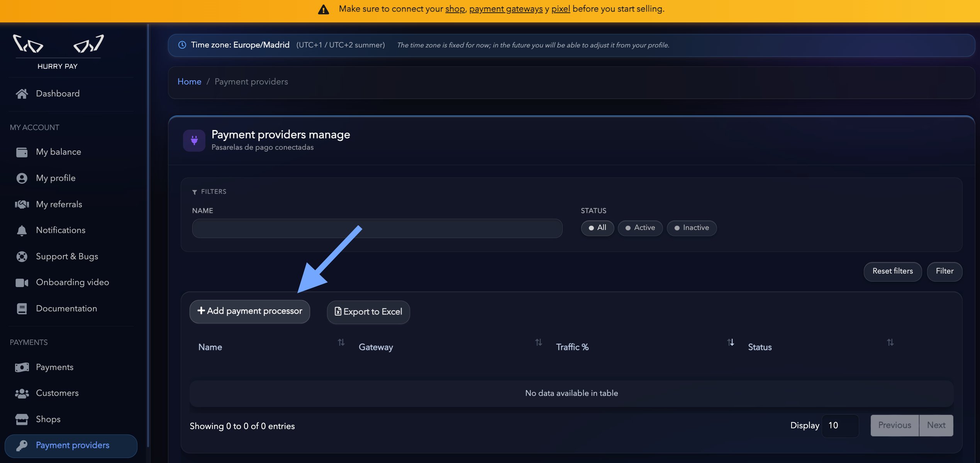Click the Documentation book icon
The width and height of the screenshot is (980, 463).
coord(22,309)
